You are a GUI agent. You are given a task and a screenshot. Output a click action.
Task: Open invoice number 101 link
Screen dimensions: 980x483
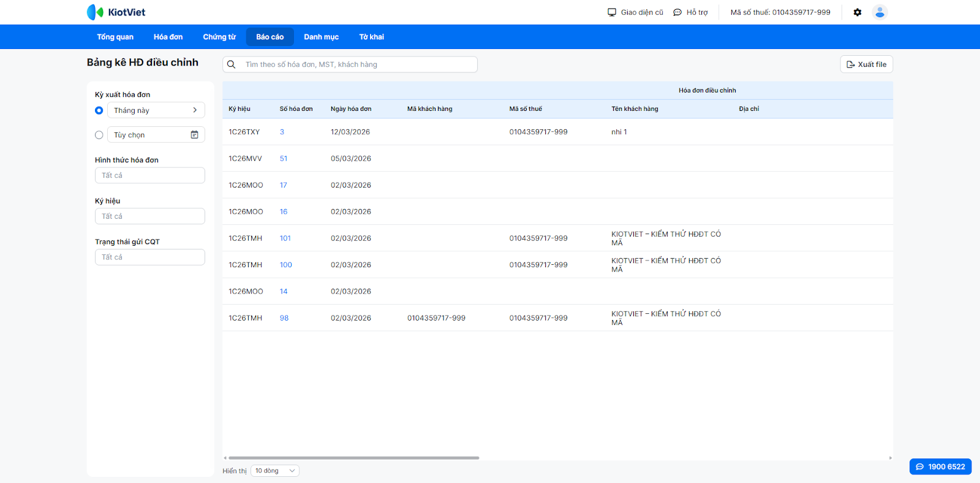285,238
